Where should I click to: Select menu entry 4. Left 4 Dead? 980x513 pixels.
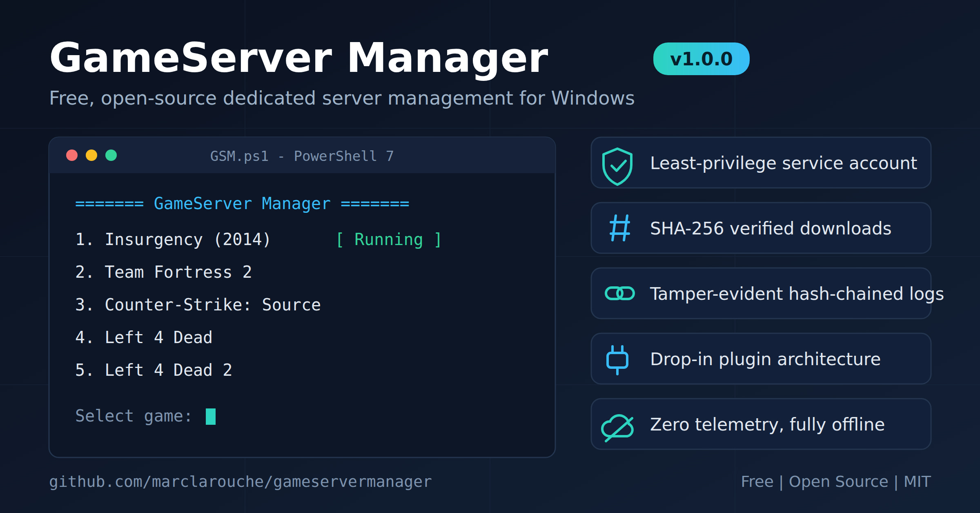coord(144,337)
